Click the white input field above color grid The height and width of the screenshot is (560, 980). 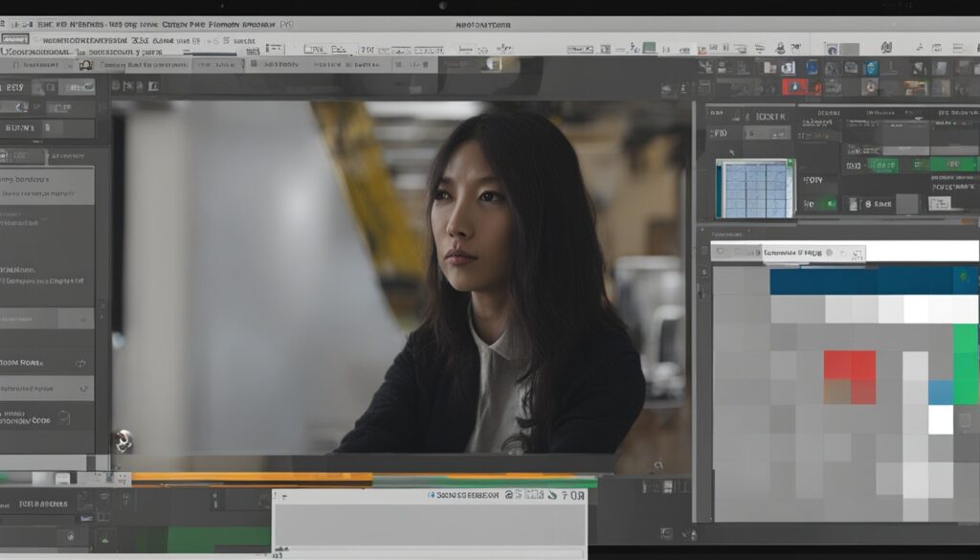click(919, 253)
